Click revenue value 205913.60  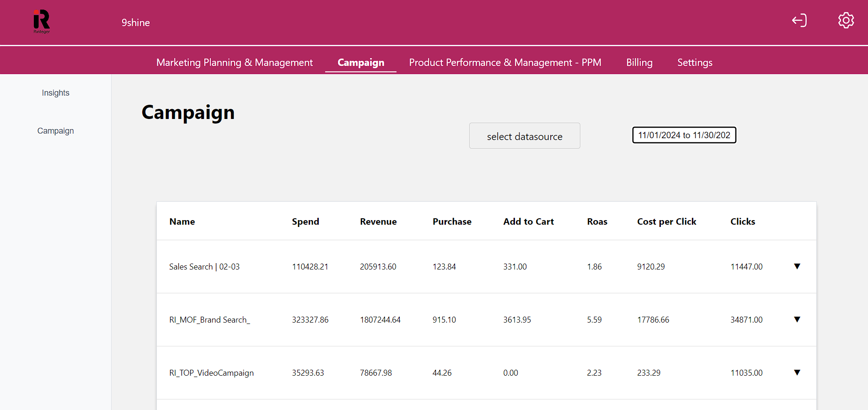(378, 267)
